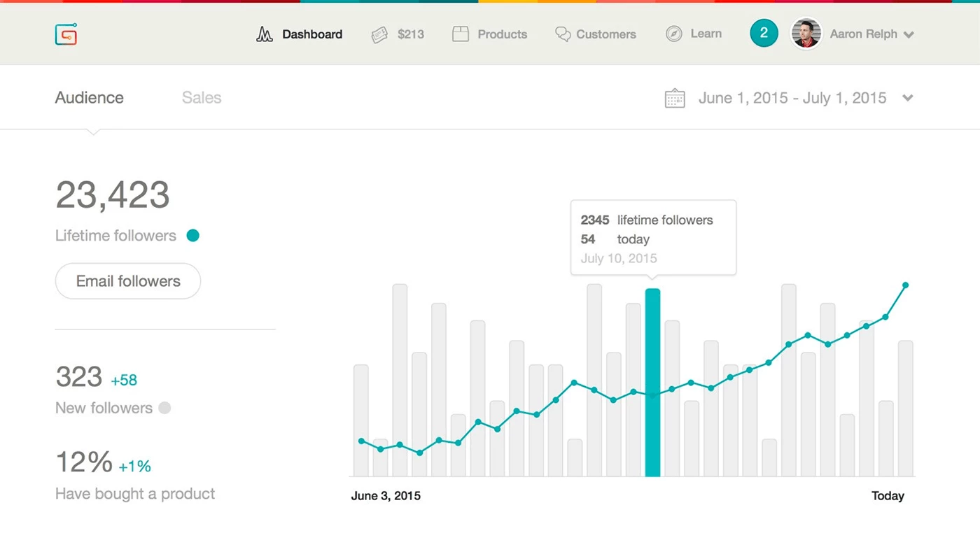Click the Customers chat bubble icon

(x=563, y=34)
